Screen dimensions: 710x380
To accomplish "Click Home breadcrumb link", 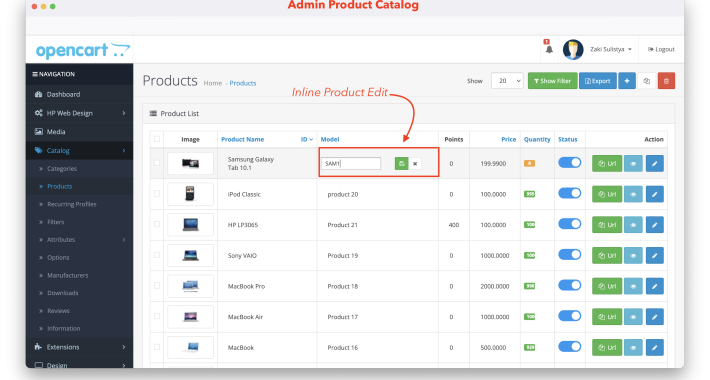I will pyautogui.click(x=212, y=83).
